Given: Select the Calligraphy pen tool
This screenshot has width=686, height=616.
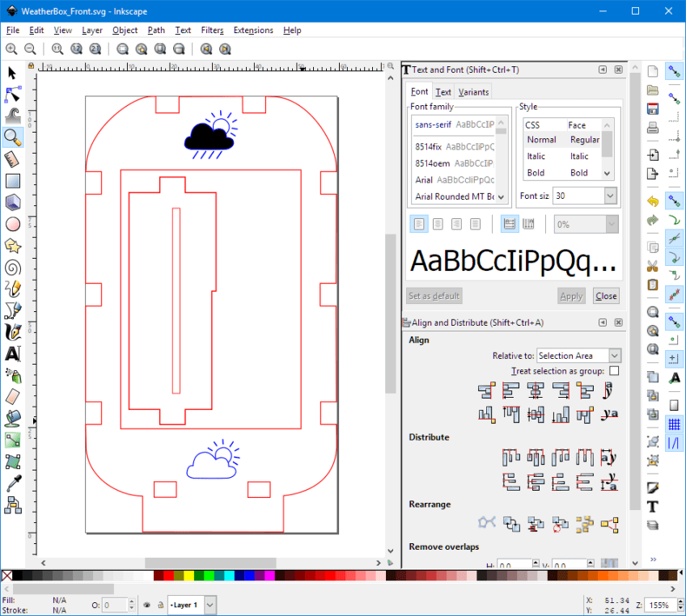Looking at the screenshot, I should (x=12, y=332).
